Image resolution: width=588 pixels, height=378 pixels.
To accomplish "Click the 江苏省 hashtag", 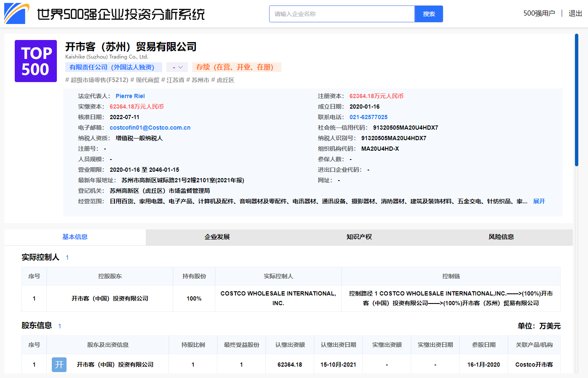I will pos(173,80).
